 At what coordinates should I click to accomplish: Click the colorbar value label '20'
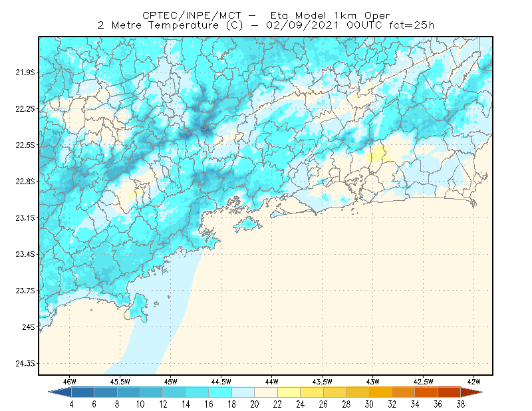pyautogui.click(x=255, y=404)
